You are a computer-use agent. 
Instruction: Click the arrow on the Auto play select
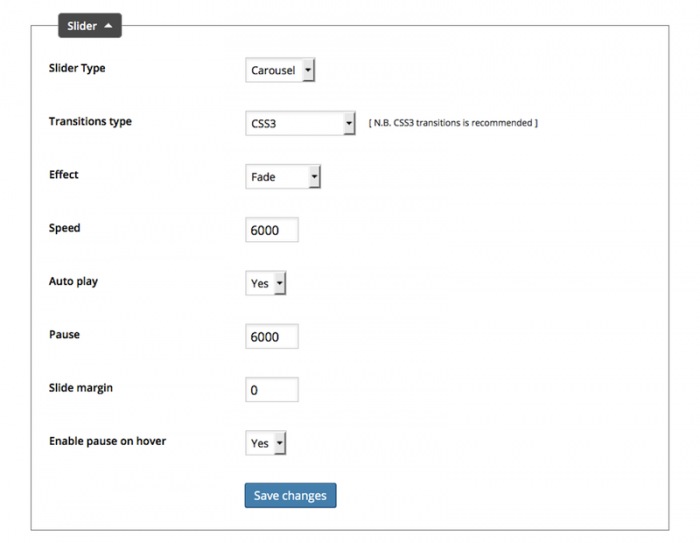point(279,283)
